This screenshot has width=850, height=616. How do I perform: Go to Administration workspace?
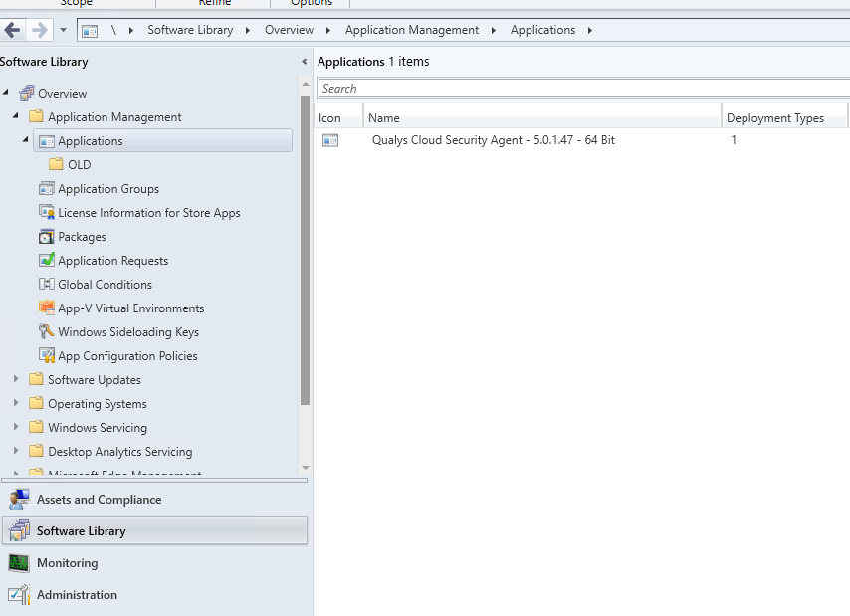tap(77, 595)
